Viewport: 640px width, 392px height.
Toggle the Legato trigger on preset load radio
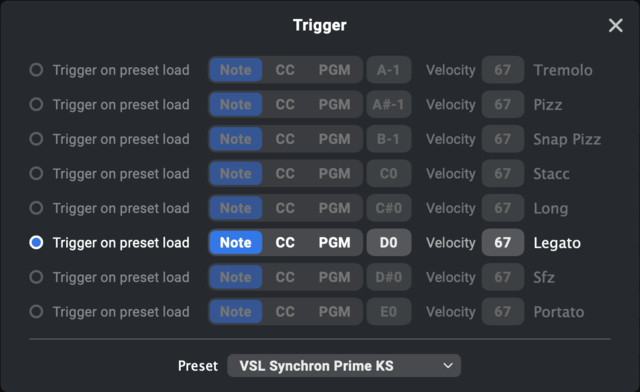tap(36, 243)
